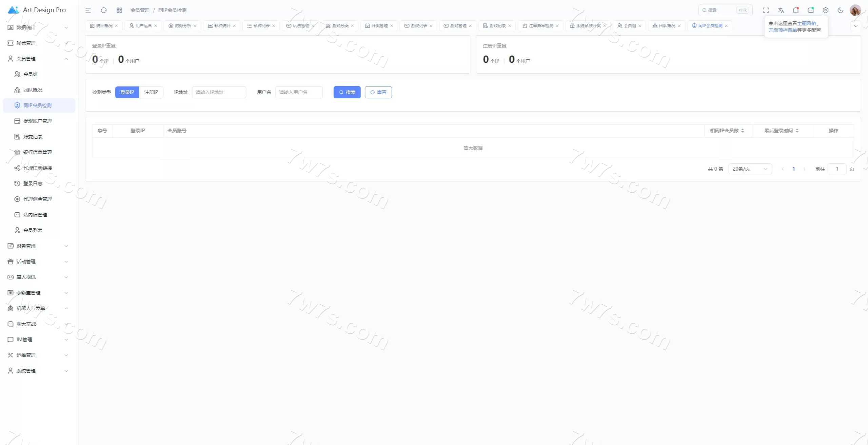Open 登录日志 in the sidebar
Image resolution: width=868 pixels, height=445 pixels.
pyautogui.click(x=33, y=183)
